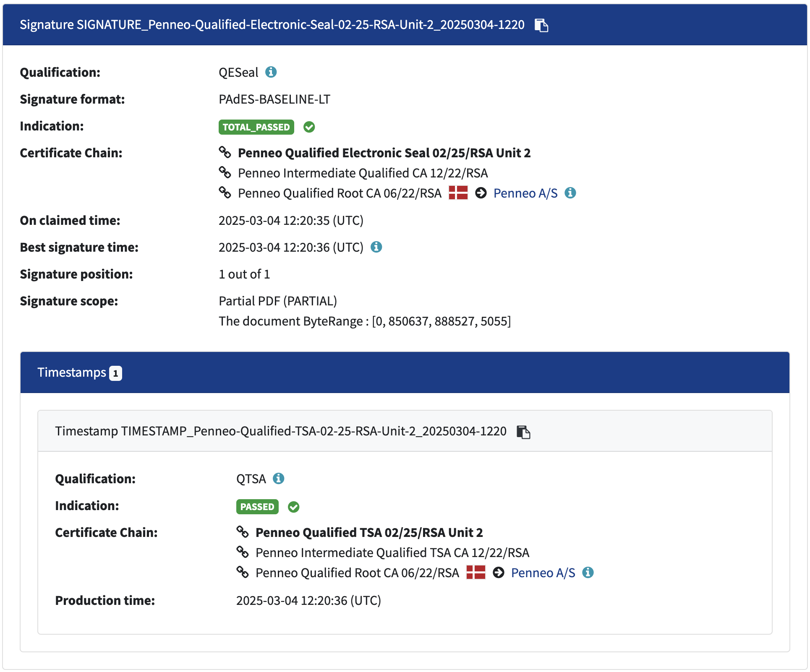The image size is (810, 672).
Task: Open chain icon for timestamp Root CA 06/22/RSA
Action: coord(243,572)
